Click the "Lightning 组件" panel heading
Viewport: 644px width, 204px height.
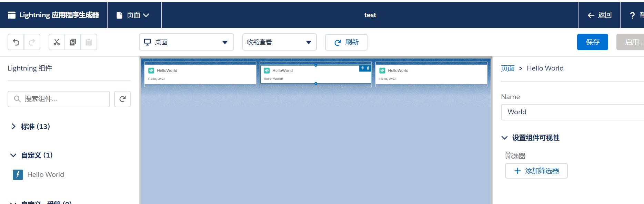point(30,68)
